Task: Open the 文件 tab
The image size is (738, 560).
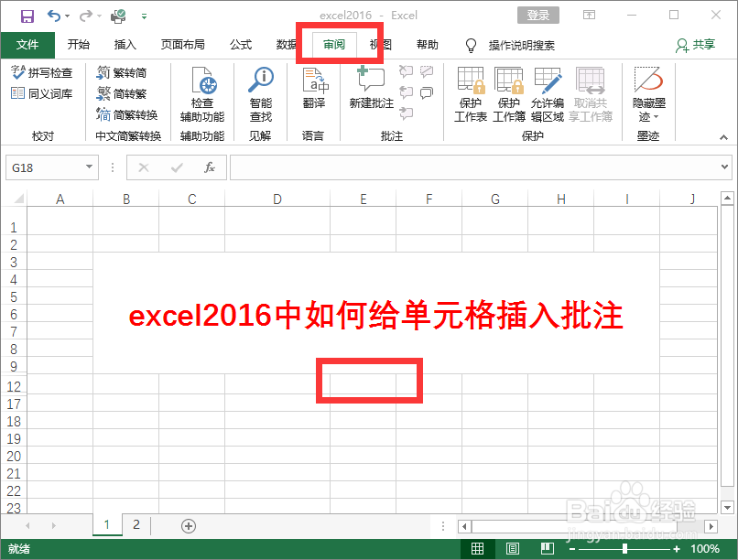Action: point(27,45)
